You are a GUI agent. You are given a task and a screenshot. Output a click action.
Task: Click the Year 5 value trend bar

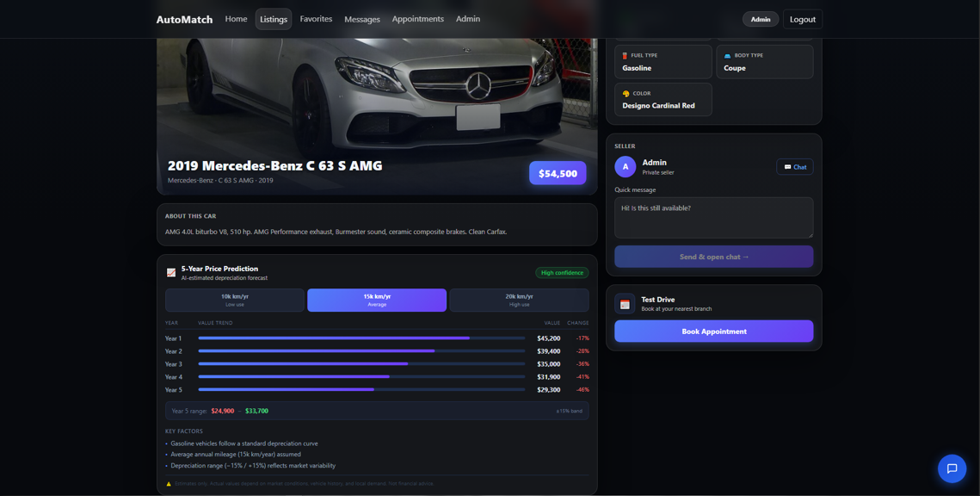point(361,389)
